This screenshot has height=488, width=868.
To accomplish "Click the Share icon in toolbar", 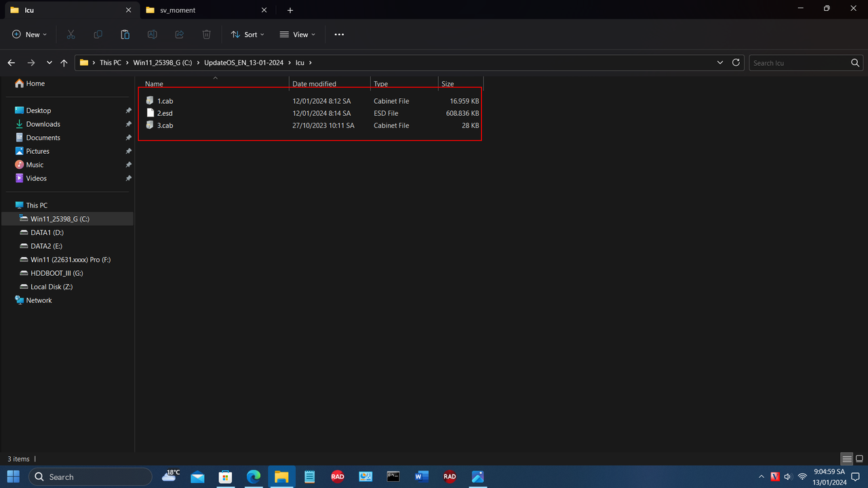I will (x=179, y=35).
